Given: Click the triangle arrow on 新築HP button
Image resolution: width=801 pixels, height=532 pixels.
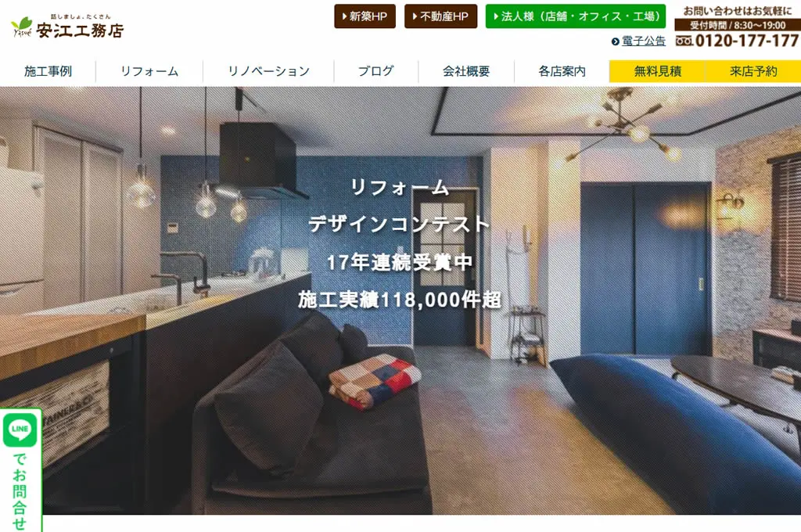Looking at the screenshot, I should (344, 16).
